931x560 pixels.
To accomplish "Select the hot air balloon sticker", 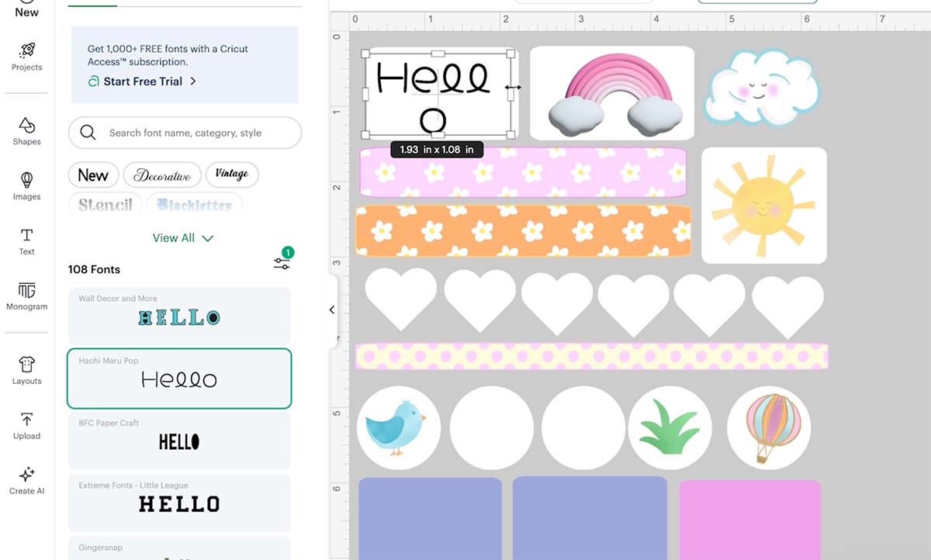I will tap(769, 428).
